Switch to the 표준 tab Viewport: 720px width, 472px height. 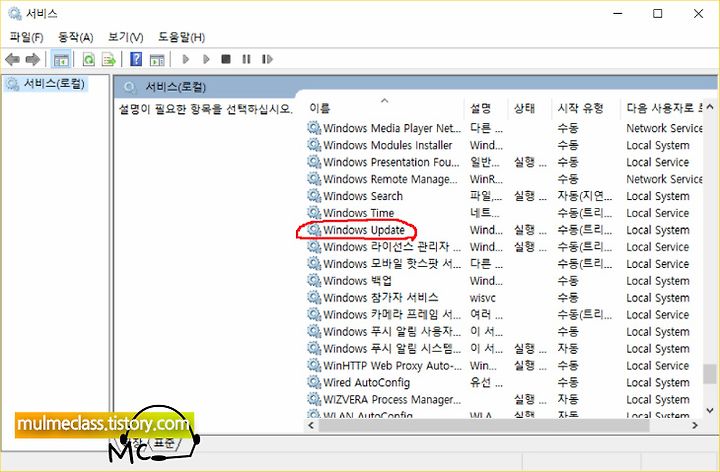pos(164,444)
